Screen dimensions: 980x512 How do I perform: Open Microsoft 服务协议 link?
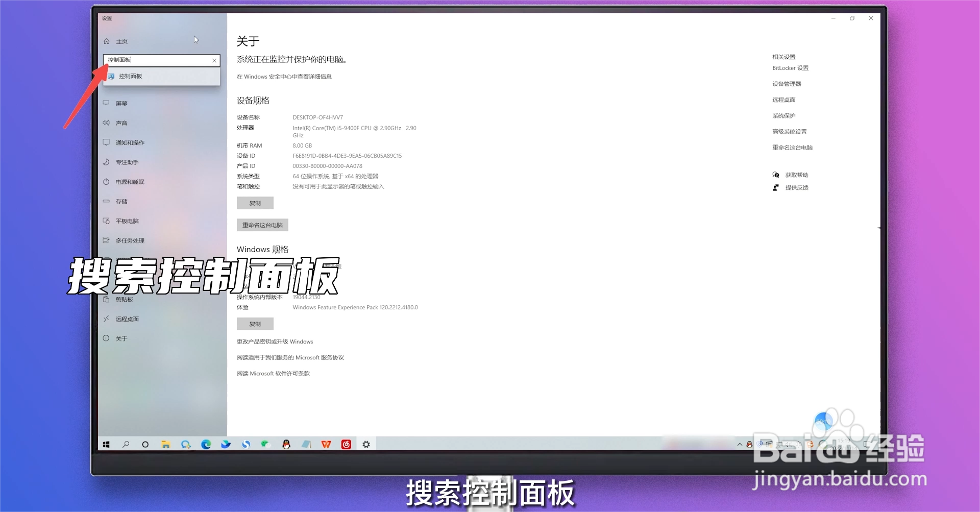tap(290, 358)
